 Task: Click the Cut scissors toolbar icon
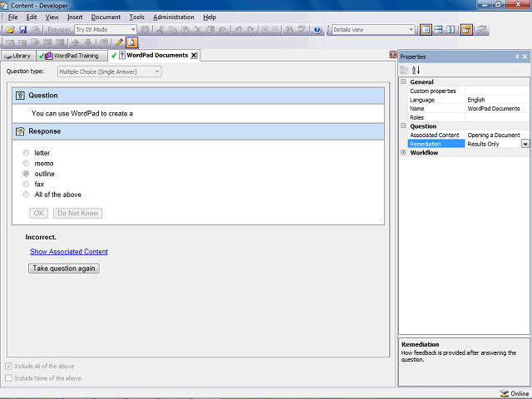pos(160,30)
